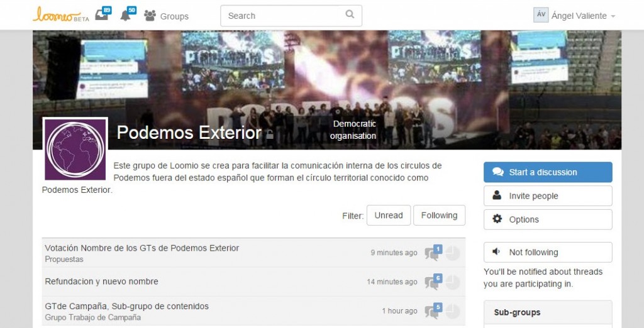Click the Loomio BETA logo

[x=61, y=15]
